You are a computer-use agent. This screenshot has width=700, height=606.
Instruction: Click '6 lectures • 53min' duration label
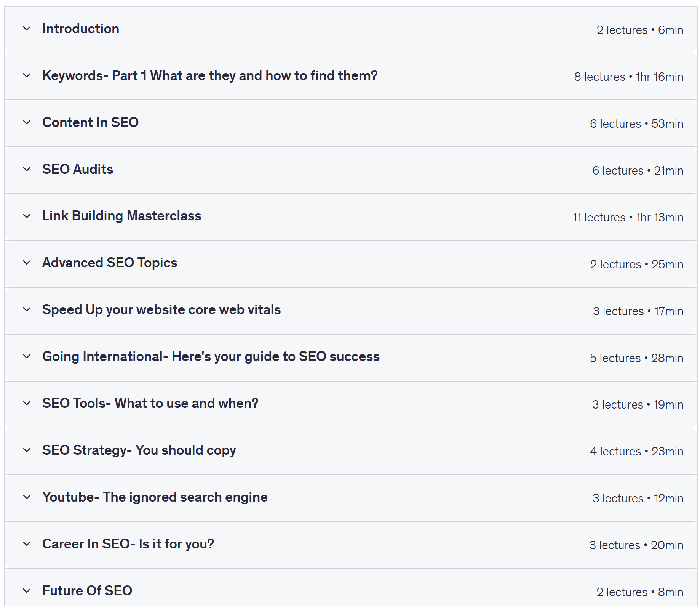click(x=636, y=124)
